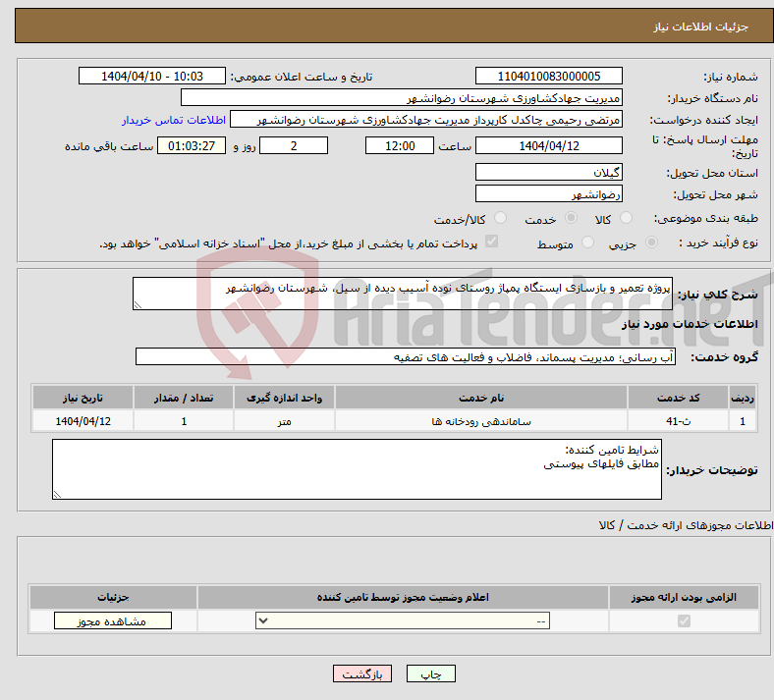Click the چاپ print button

(431, 673)
